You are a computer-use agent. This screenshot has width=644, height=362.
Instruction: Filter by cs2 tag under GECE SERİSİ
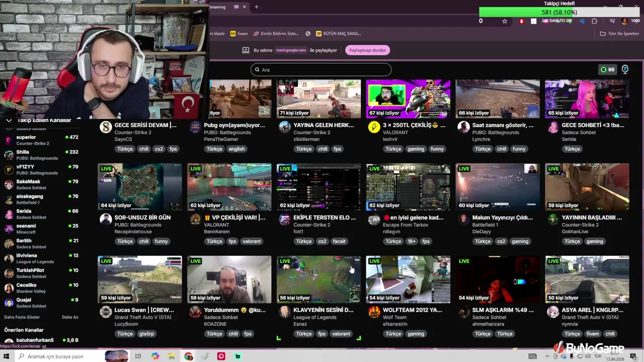[x=159, y=149]
